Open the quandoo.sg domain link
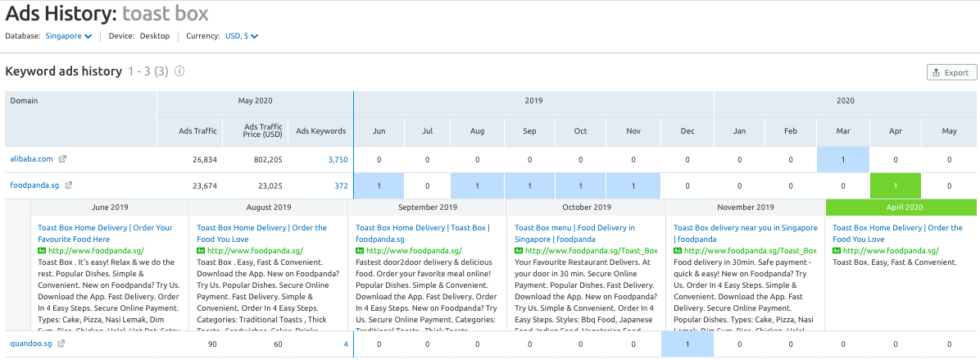The image size is (980, 360). (x=30, y=344)
